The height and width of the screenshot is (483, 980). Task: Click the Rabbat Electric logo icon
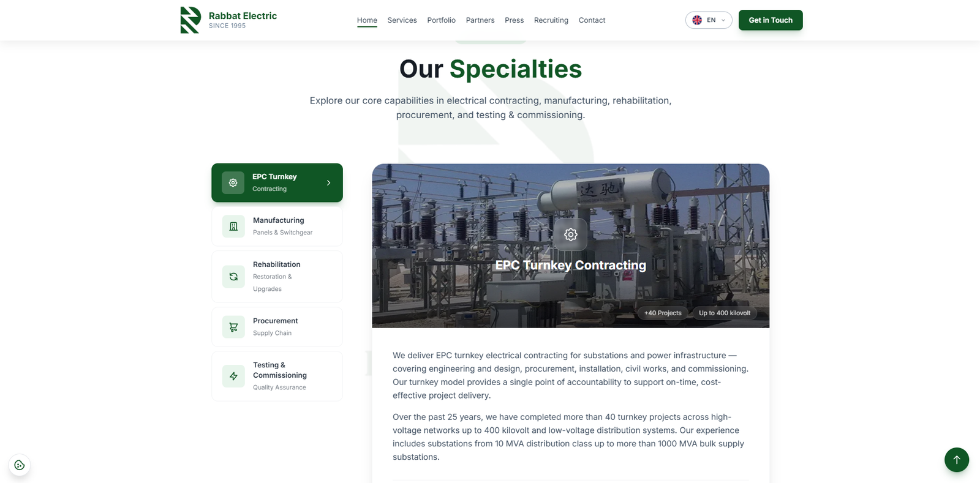click(190, 20)
